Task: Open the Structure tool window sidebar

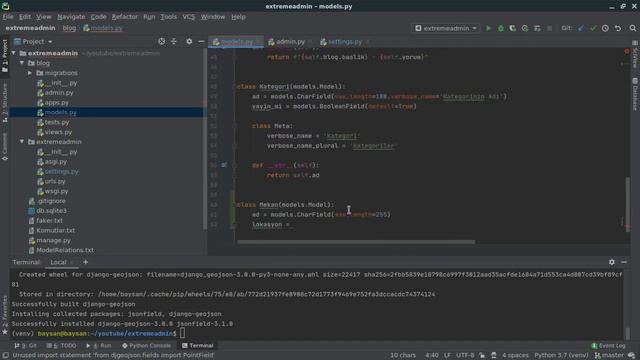Action: point(5,102)
